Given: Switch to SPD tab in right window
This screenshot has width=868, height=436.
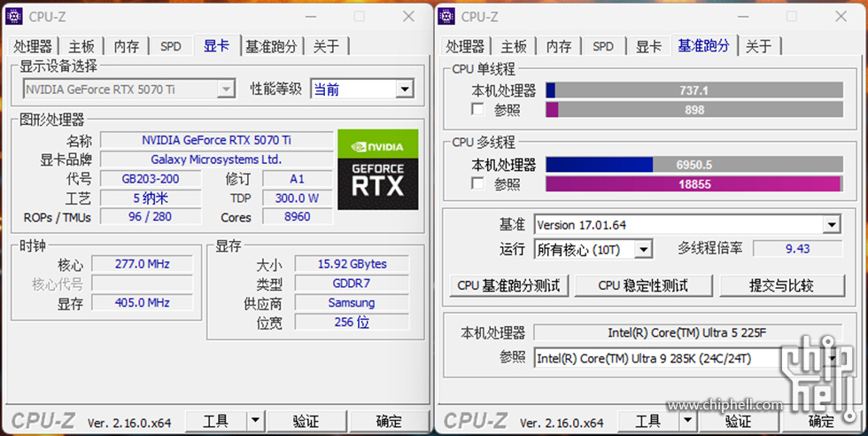Looking at the screenshot, I should [603, 47].
